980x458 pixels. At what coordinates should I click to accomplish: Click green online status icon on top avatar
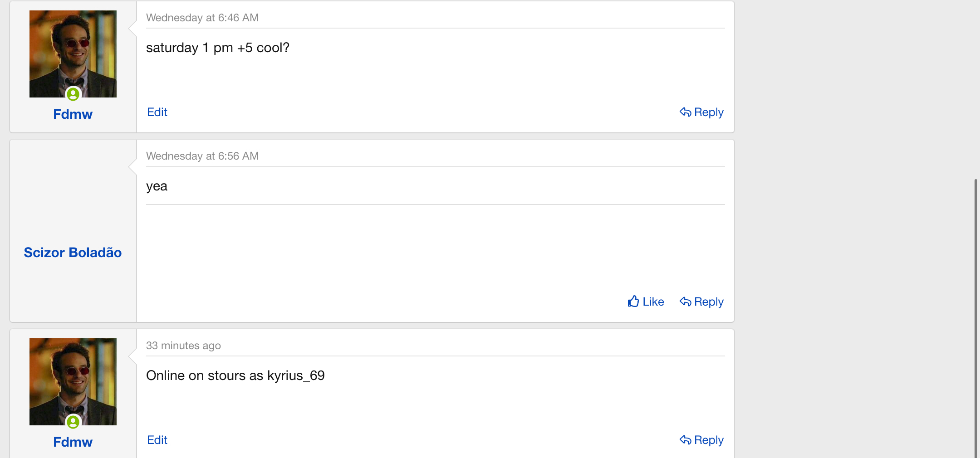click(73, 94)
